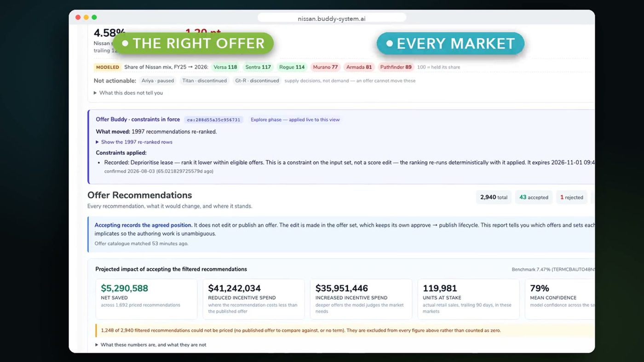Click the "Gt-R · discontinued" chip
This screenshot has height=362, width=644.
click(x=257, y=80)
